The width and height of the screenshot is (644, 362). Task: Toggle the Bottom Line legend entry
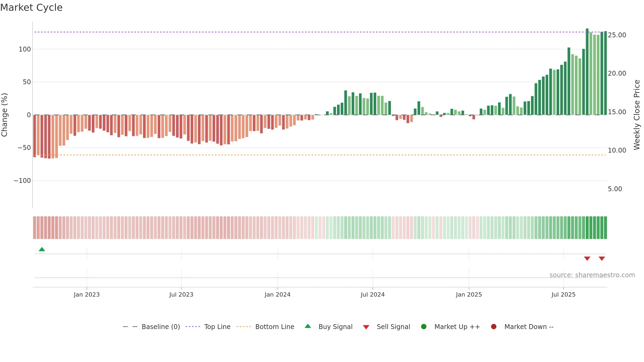click(265, 327)
